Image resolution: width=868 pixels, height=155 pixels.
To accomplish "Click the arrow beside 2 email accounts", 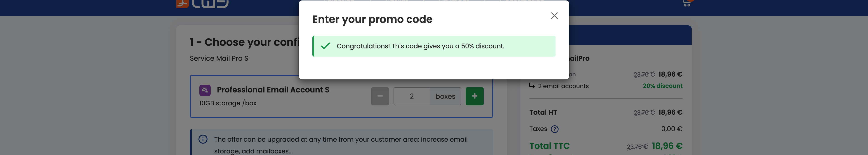I will pos(532,86).
